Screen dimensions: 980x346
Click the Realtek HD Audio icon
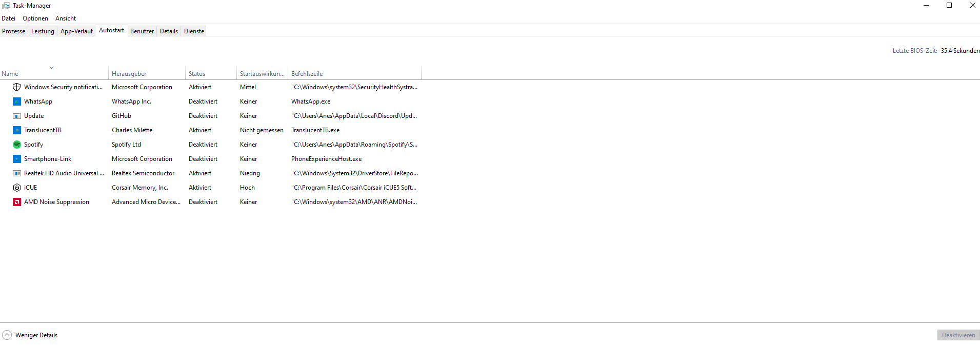click(x=17, y=173)
